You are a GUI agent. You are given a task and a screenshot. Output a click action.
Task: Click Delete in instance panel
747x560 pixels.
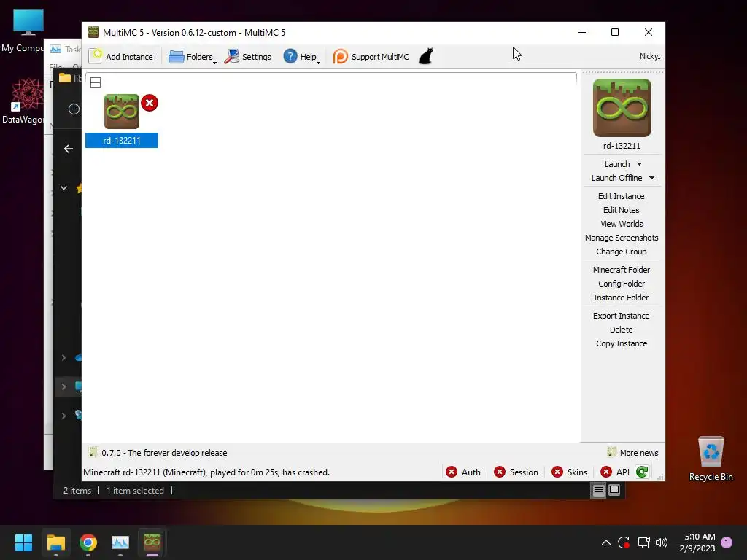coord(622,330)
